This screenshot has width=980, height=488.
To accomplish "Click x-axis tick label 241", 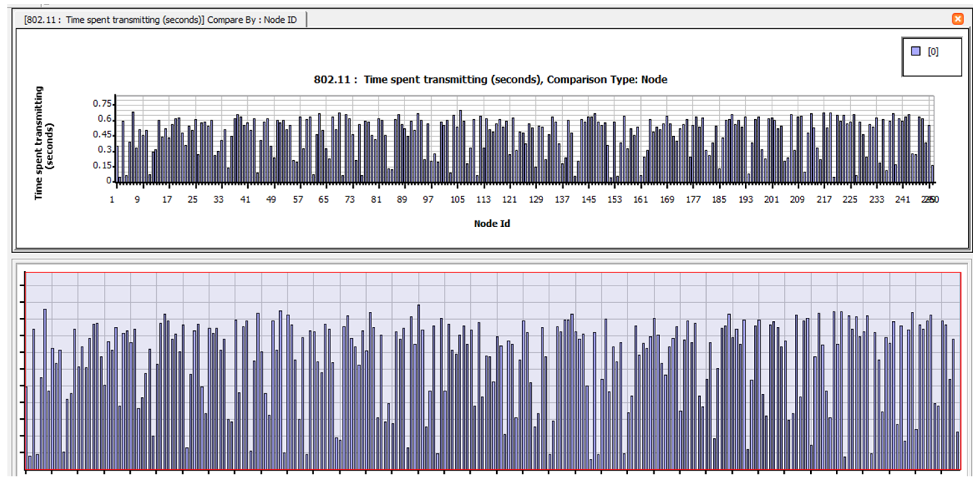I will point(902,200).
